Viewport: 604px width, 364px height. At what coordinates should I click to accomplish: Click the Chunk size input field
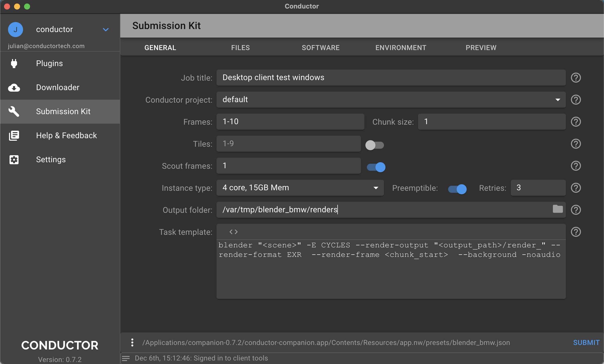coord(492,122)
